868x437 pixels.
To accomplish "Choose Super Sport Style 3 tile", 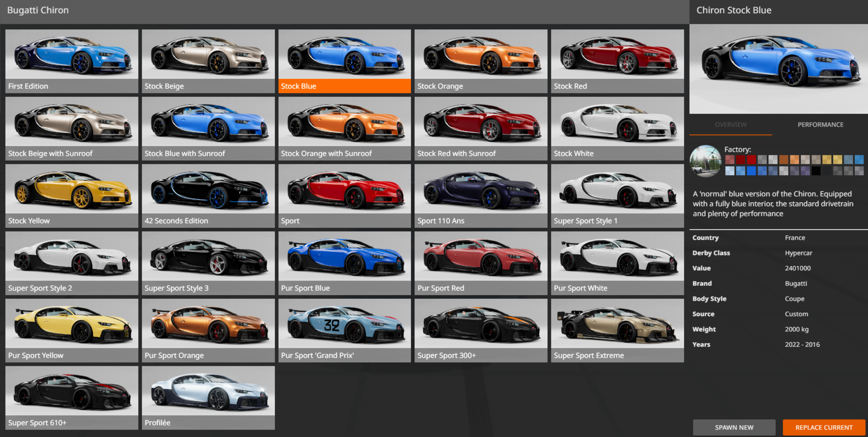I will click(208, 263).
